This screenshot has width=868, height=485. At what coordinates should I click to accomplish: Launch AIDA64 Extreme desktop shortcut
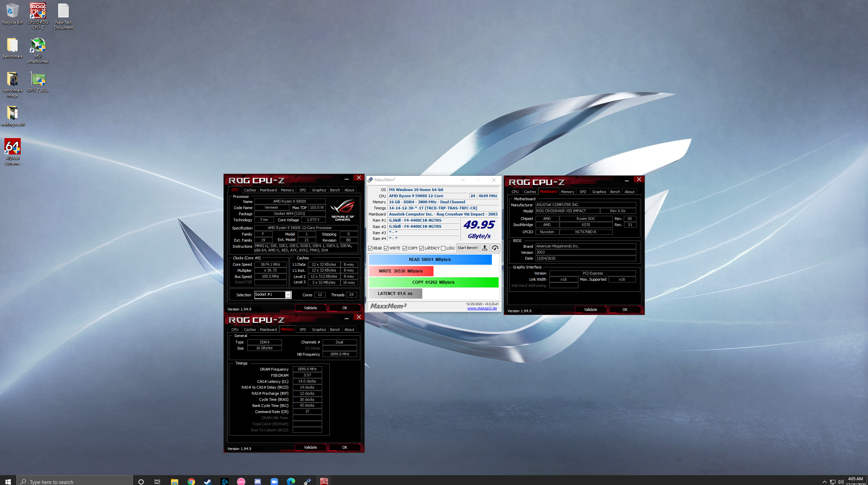12,152
